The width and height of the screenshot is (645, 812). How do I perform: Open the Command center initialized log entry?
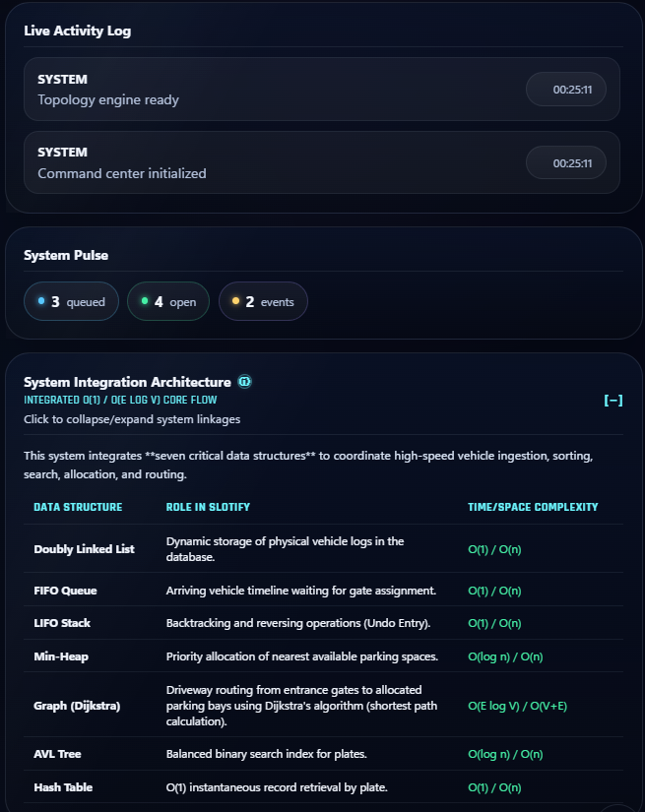322,162
